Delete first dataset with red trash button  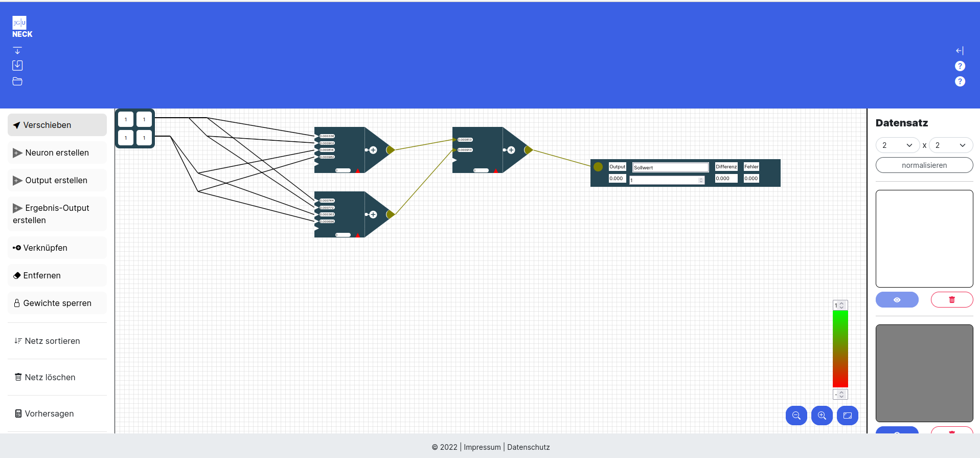[x=951, y=300]
